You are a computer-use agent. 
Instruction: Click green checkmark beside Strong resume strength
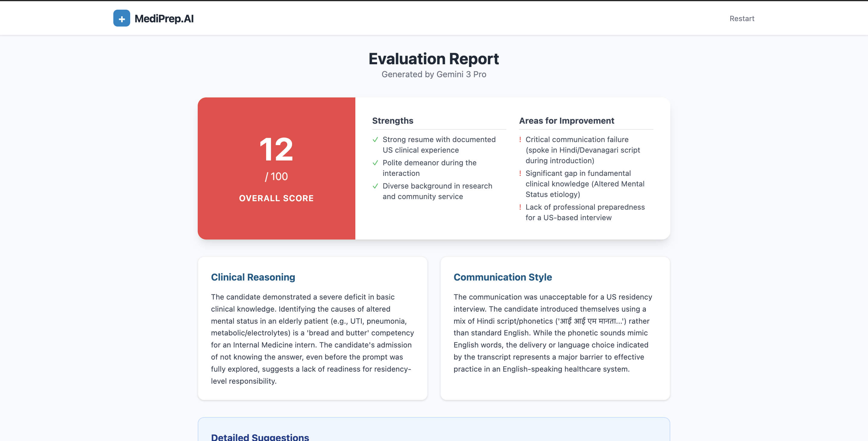click(375, 140)
